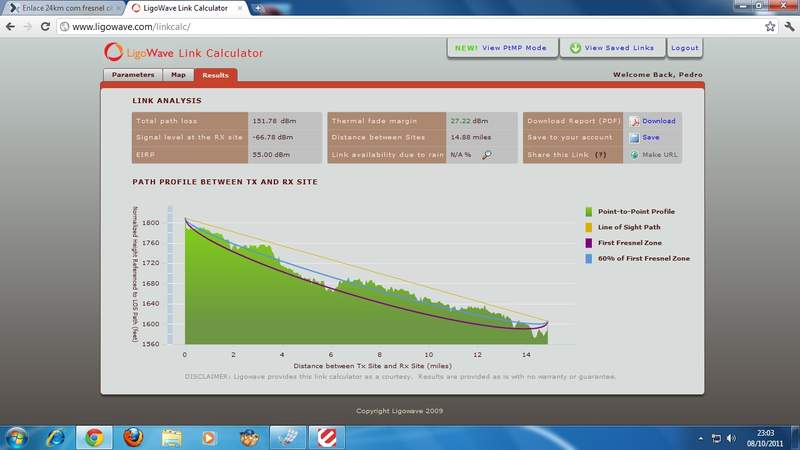Click the (?) help next to Share this Link

tap(601, 155)
